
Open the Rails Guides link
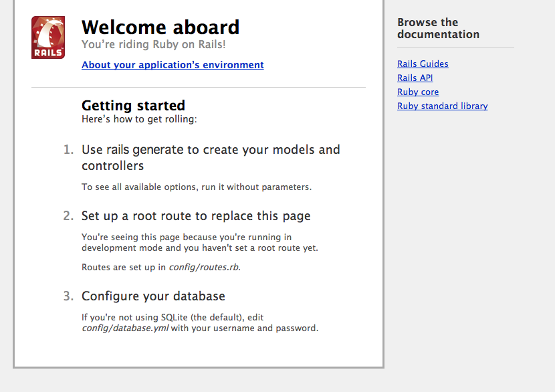423,64
